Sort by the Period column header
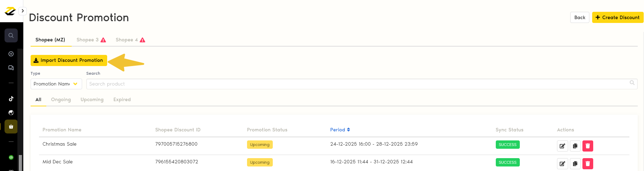The height and width of the screenshot is (171, 644). pos(340,130)
